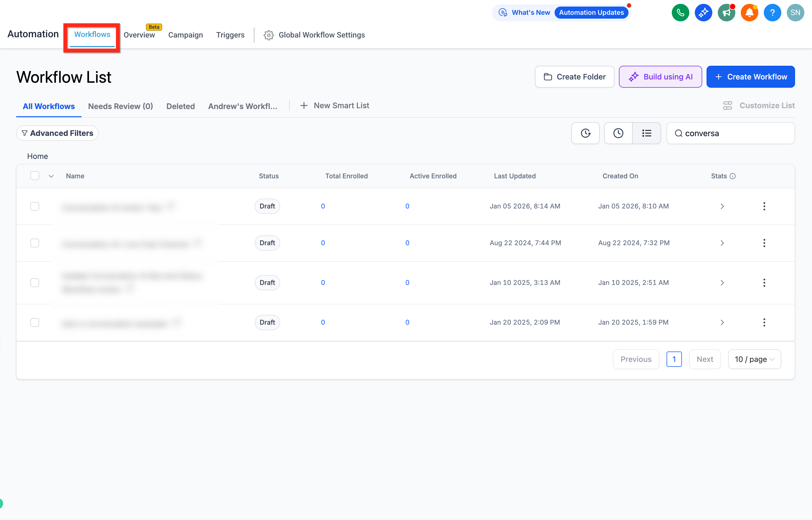Select the Needs Review (0) tab
This screenshot has width=812, height=520.
[120, 106]
